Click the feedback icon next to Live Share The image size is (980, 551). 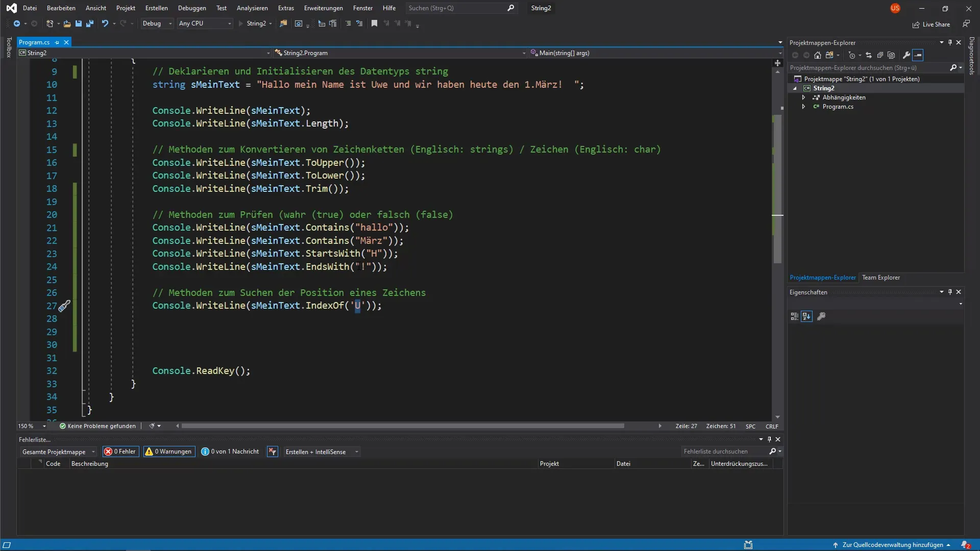[966, 24]
